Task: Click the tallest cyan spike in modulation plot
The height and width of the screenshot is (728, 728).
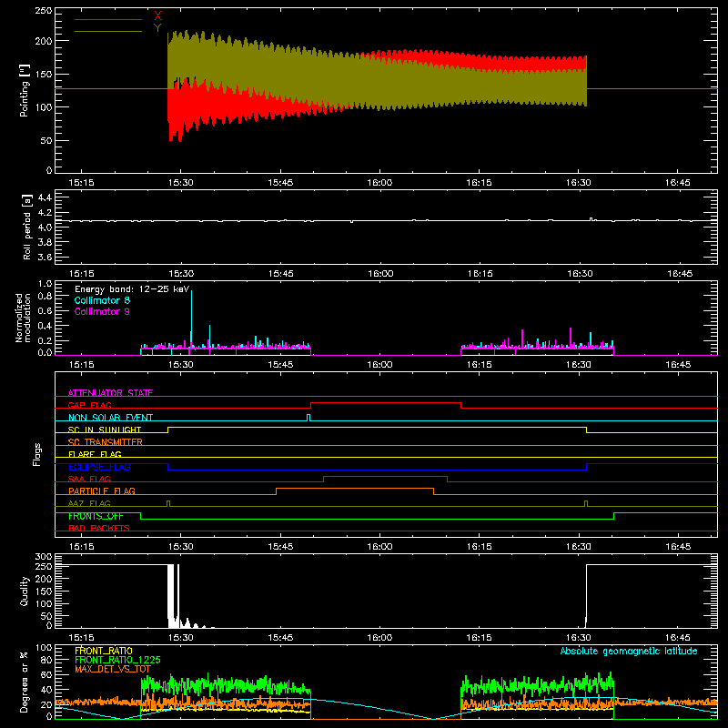Action: (191, 320)
